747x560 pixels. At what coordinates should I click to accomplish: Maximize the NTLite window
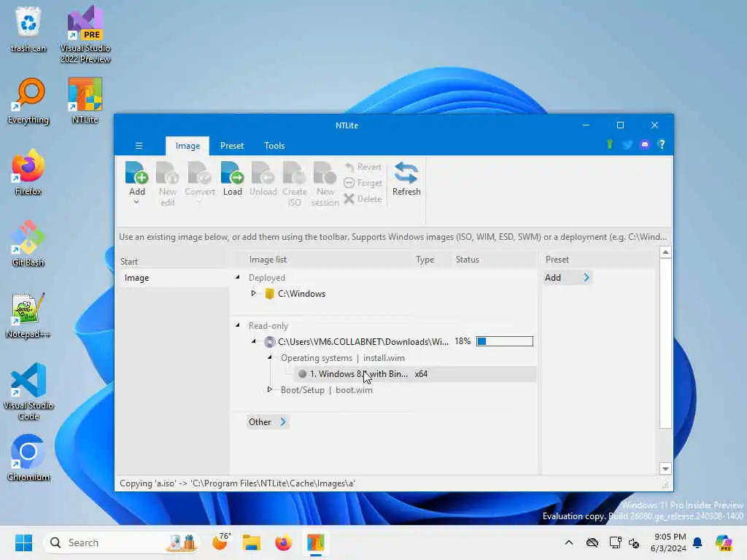click(620, 125)
